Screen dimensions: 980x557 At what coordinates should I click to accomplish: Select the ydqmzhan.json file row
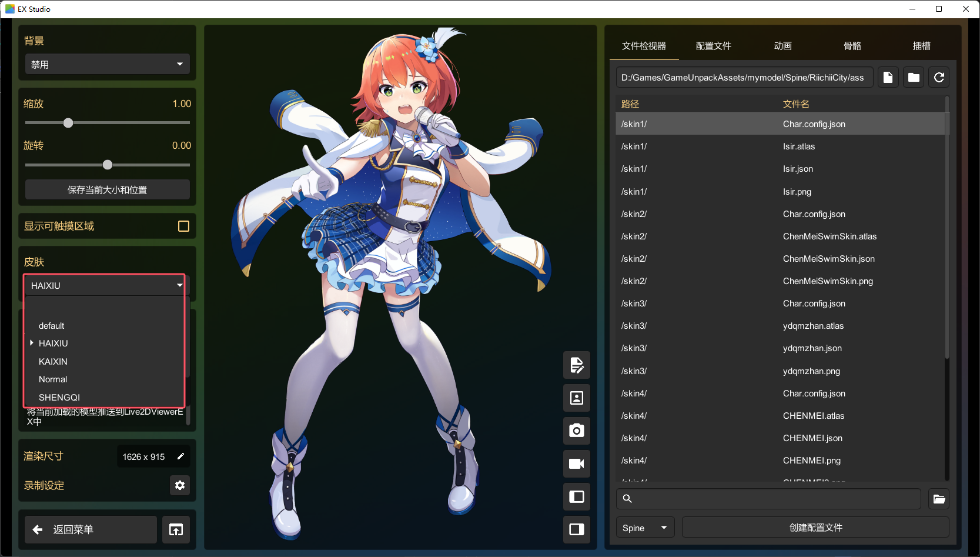coord(780,348)
